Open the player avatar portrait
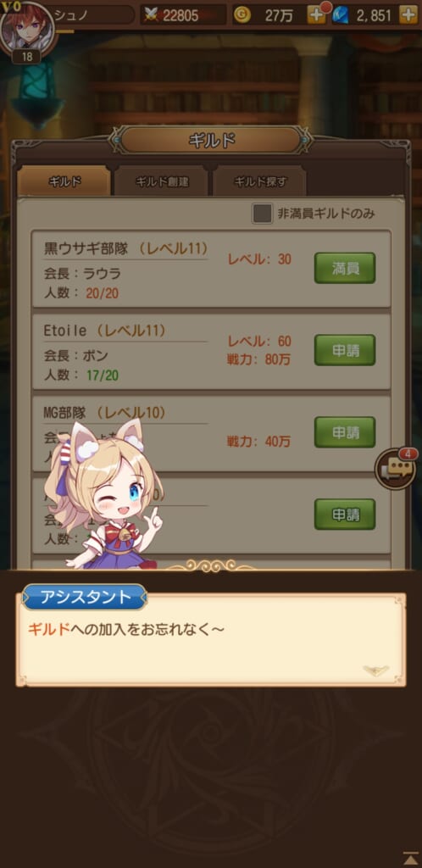The height and width of the screenshot is (868, 422). pos(28,28)
